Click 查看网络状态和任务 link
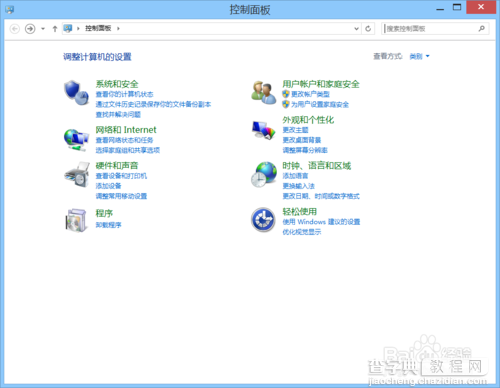 tap(124, 140)
